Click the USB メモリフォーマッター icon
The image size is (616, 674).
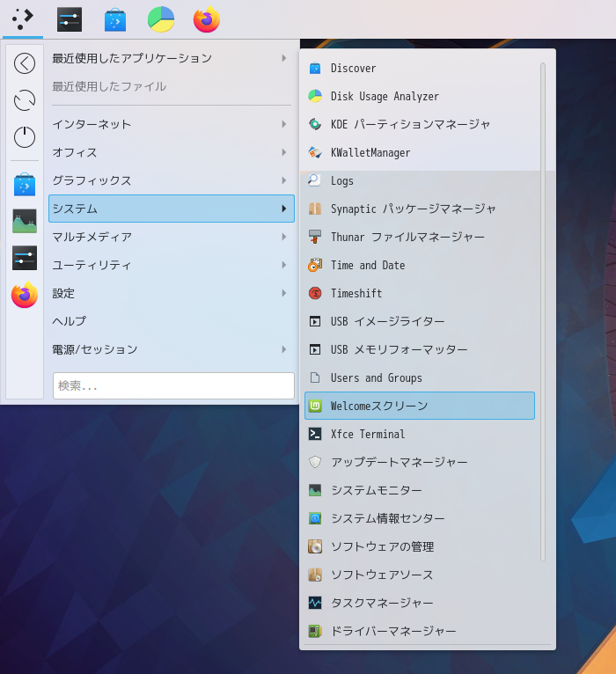(315, 349)
